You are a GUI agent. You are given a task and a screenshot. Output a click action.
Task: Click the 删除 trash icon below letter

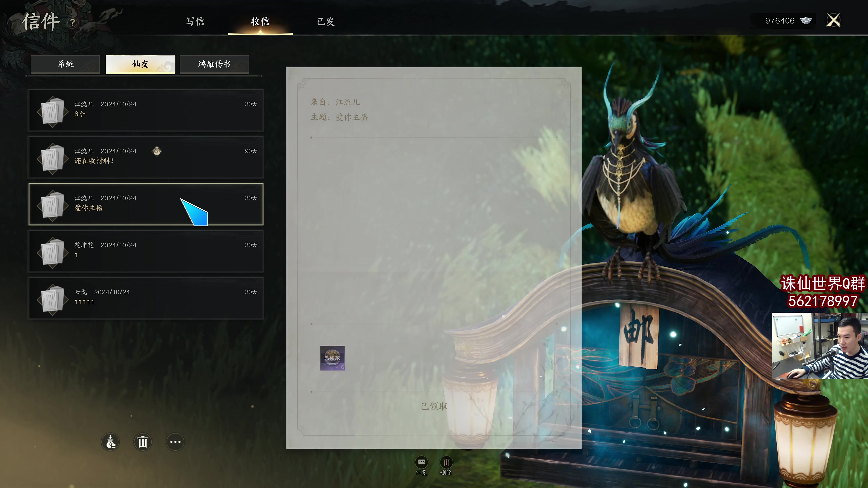446,462
